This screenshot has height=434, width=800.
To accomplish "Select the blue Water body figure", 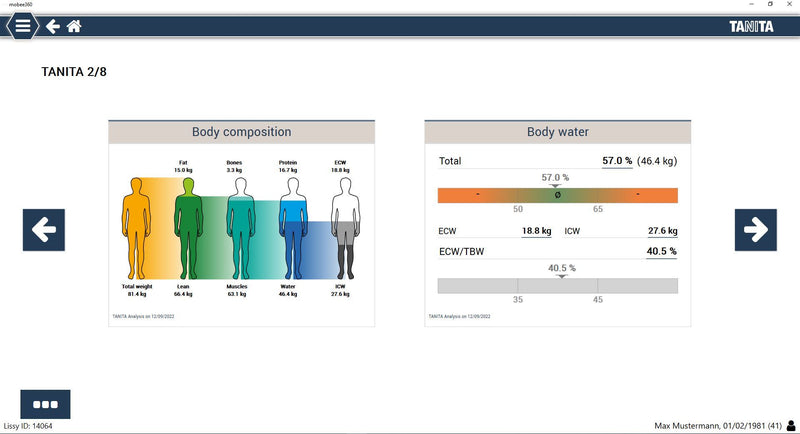I will [x=292, y=225].
